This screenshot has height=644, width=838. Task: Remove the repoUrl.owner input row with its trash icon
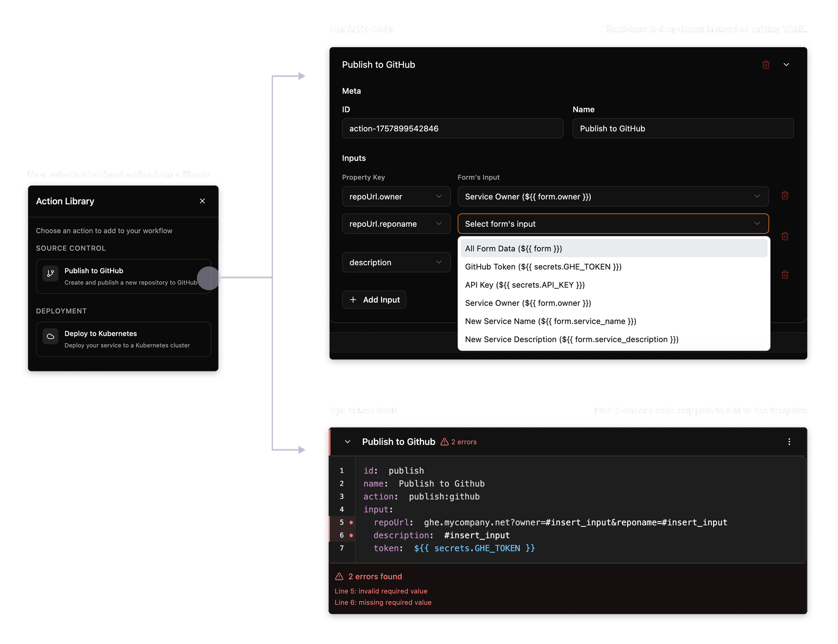click(785, 195)
